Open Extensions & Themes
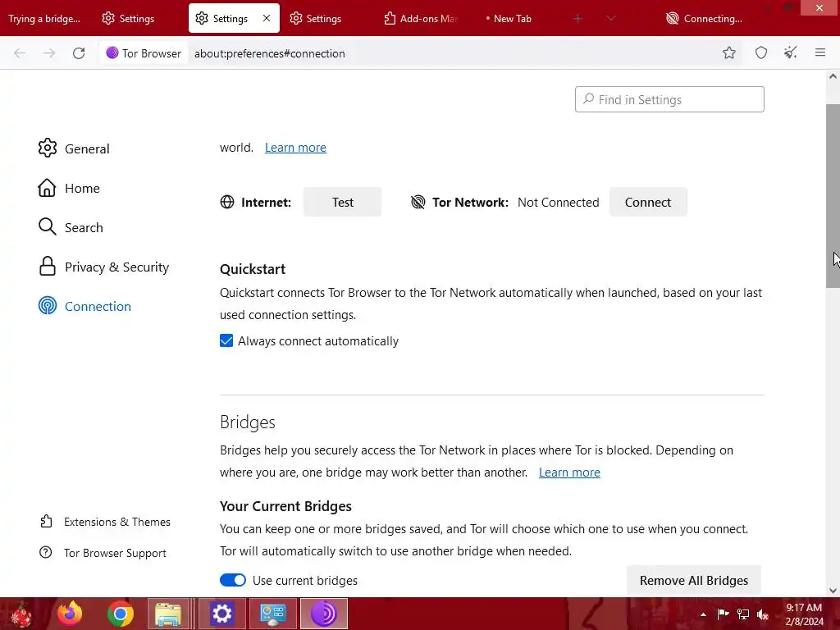This screenshot has height=630, width=840. [x=105, y=522]
